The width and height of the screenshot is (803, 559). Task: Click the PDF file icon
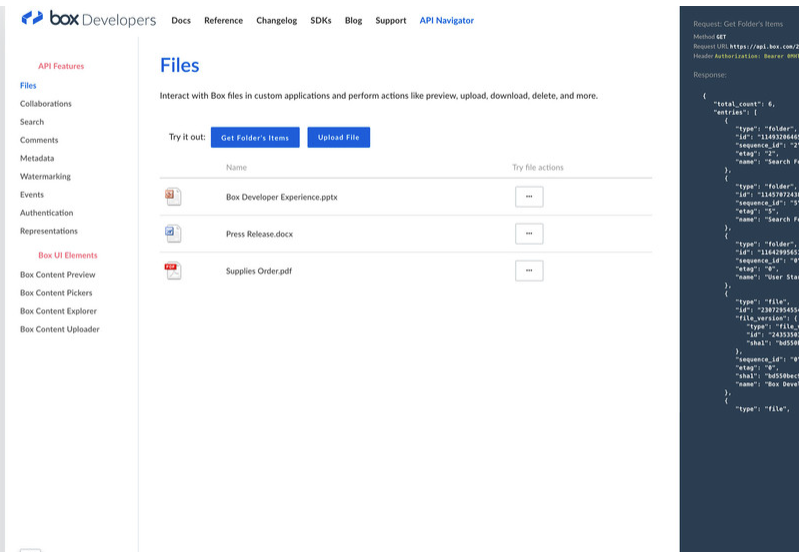coord(173,271)
